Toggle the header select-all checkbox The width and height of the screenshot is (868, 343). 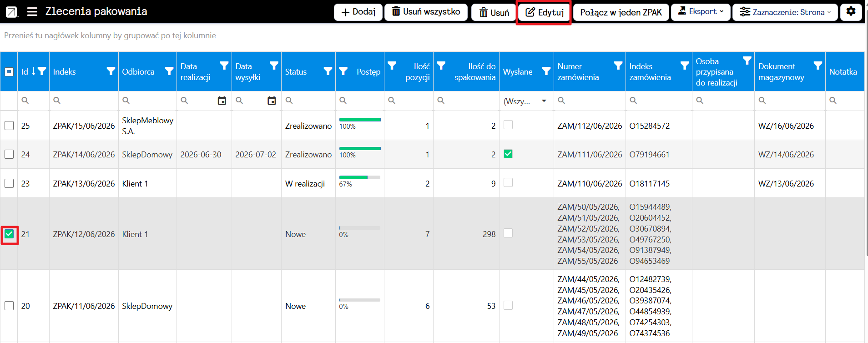pyautogui.click(x=9, y=71)
